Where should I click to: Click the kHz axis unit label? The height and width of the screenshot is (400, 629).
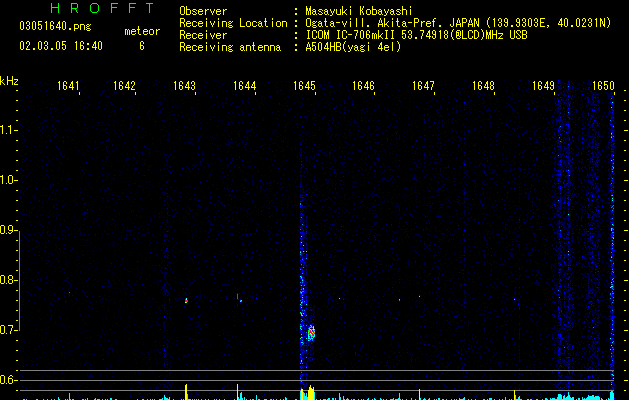point(9,81)
